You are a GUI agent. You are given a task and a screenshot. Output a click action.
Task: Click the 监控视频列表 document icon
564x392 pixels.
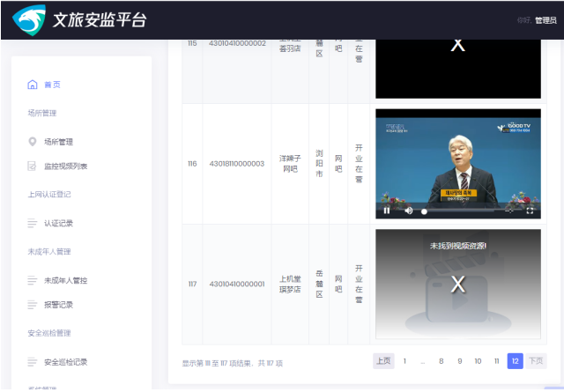coord(32,166)
